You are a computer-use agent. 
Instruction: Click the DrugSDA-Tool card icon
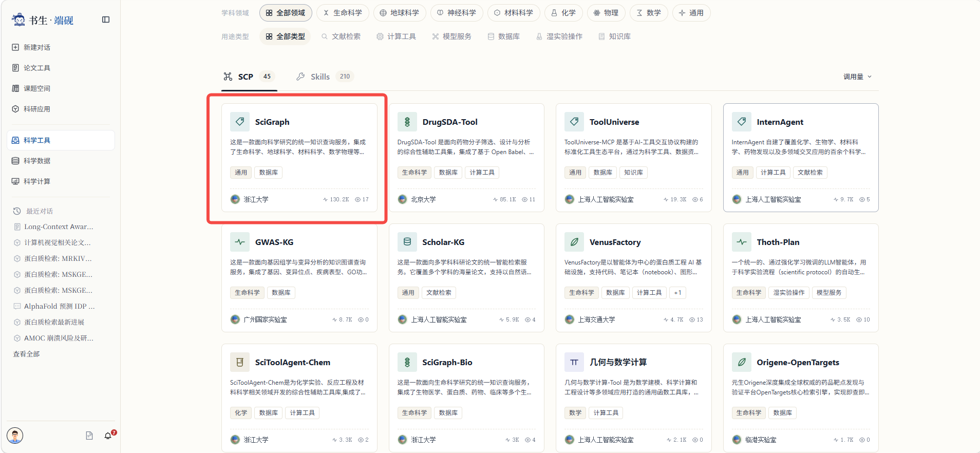(x=407, y=122)
